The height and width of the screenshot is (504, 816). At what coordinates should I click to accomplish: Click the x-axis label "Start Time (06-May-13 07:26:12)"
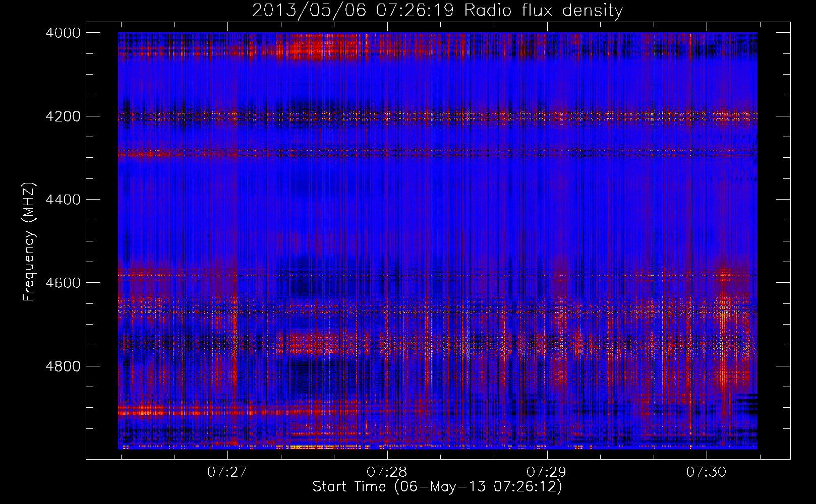437,487
